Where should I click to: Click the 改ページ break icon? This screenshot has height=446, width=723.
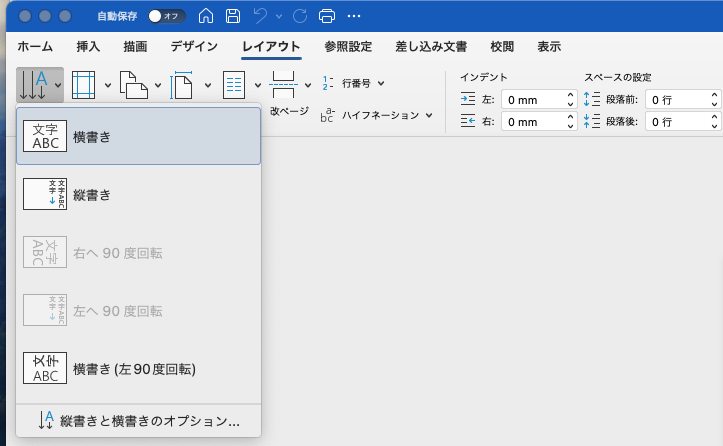[x=283, y=85]
